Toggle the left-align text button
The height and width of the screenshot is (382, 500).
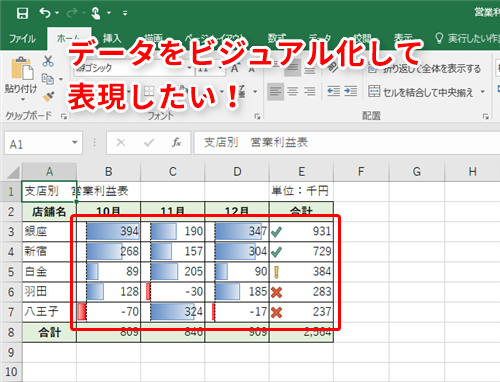pyautogui.click(x=275, y=91)
